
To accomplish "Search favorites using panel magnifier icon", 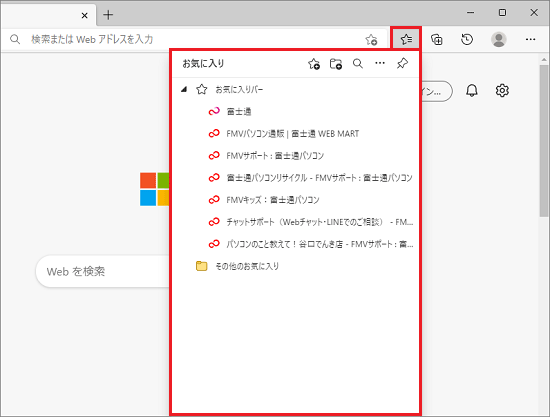I will pos(358,63).
